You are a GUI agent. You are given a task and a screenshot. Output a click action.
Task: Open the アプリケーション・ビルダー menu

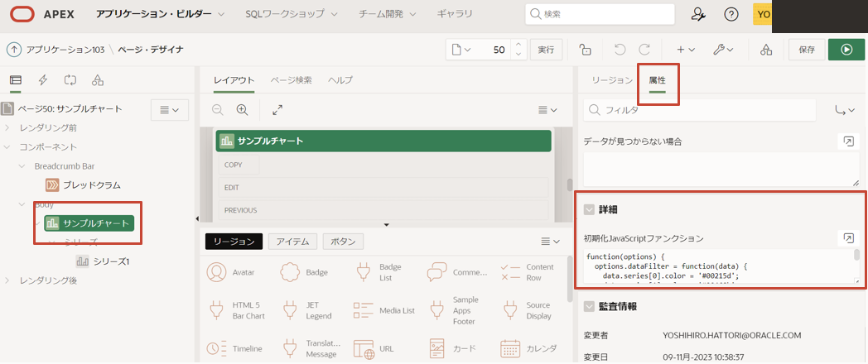pyautogui.click(x=161, y=14)
